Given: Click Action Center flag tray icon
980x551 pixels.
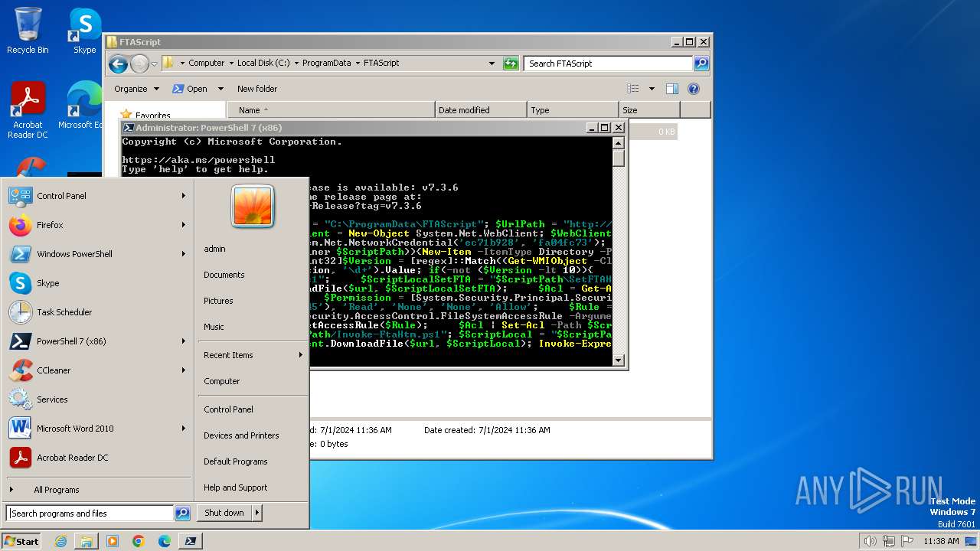Looking at the screenshot, I should click(907, 541).
